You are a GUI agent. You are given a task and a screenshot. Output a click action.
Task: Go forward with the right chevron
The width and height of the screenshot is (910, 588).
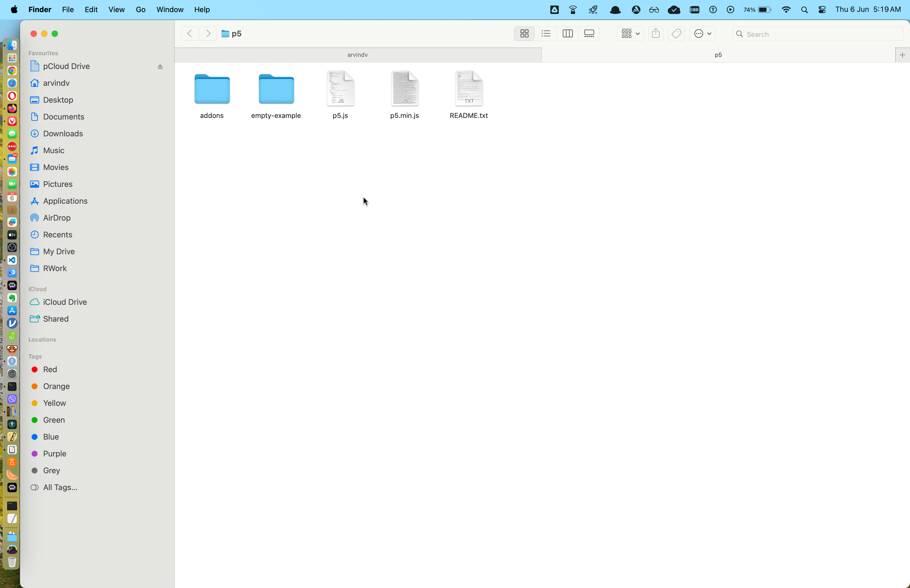pos(208,34)
